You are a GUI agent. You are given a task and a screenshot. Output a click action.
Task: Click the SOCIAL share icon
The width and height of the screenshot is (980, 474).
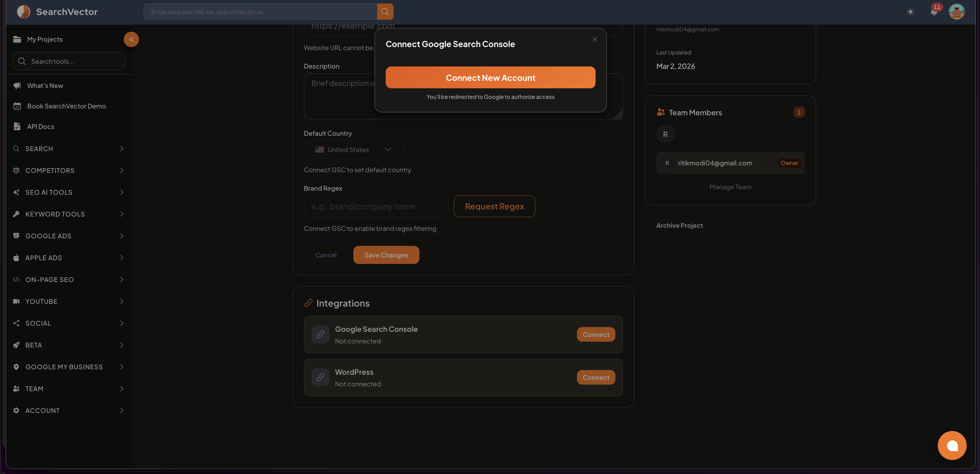(x=16, y=323)
